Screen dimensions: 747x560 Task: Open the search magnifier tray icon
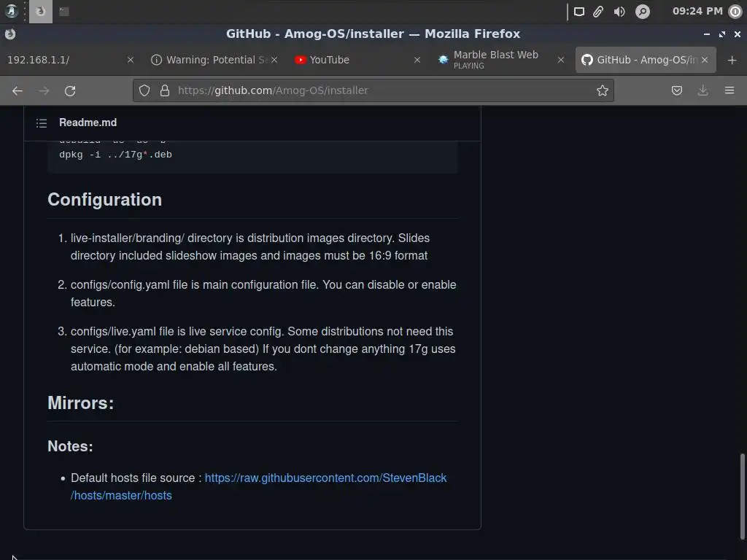click(x=643, y=12)
